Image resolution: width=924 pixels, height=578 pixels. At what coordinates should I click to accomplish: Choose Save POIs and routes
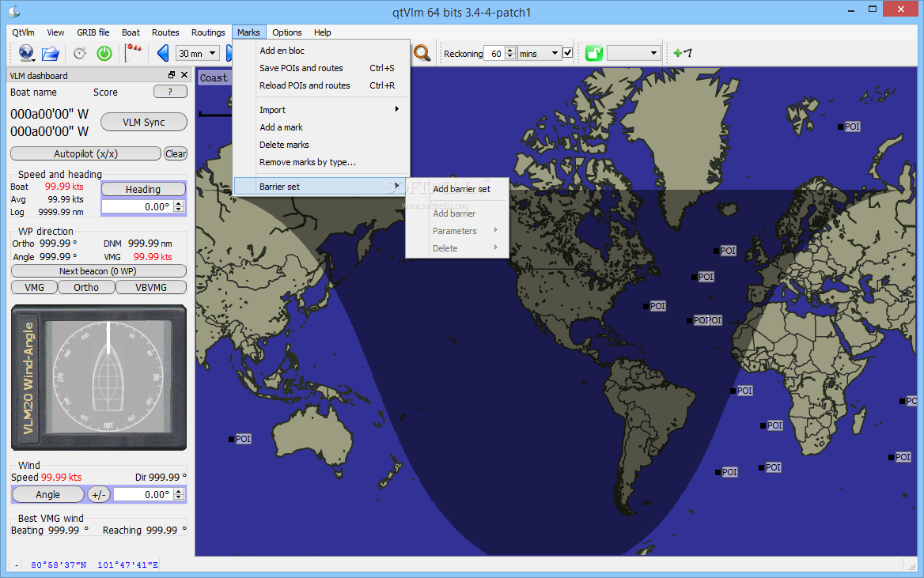321,68
